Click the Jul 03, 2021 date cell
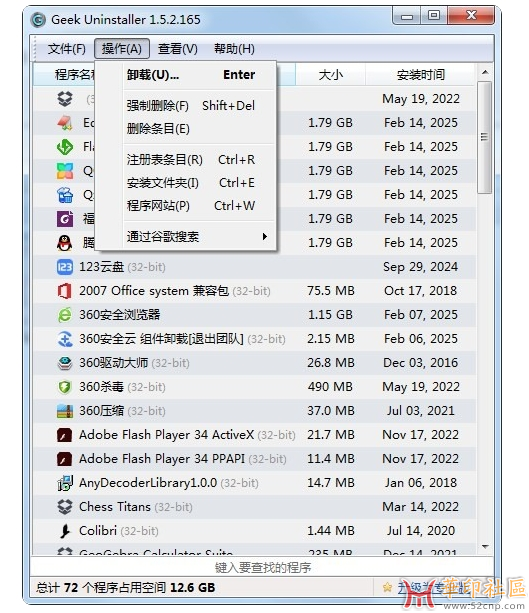The width and height of the screenshot is (529, 613). pyautogui.click(x=421, y=411)
